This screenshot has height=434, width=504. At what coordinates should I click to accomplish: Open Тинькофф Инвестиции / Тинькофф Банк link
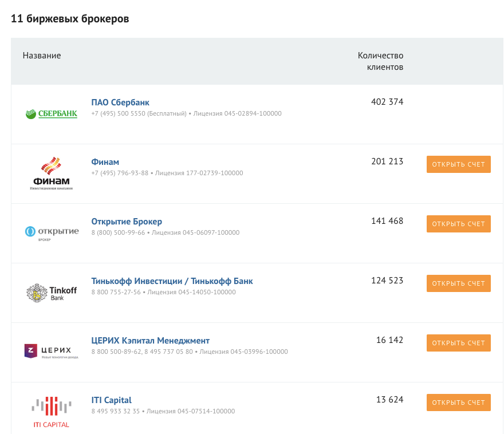tap(172, 281)
